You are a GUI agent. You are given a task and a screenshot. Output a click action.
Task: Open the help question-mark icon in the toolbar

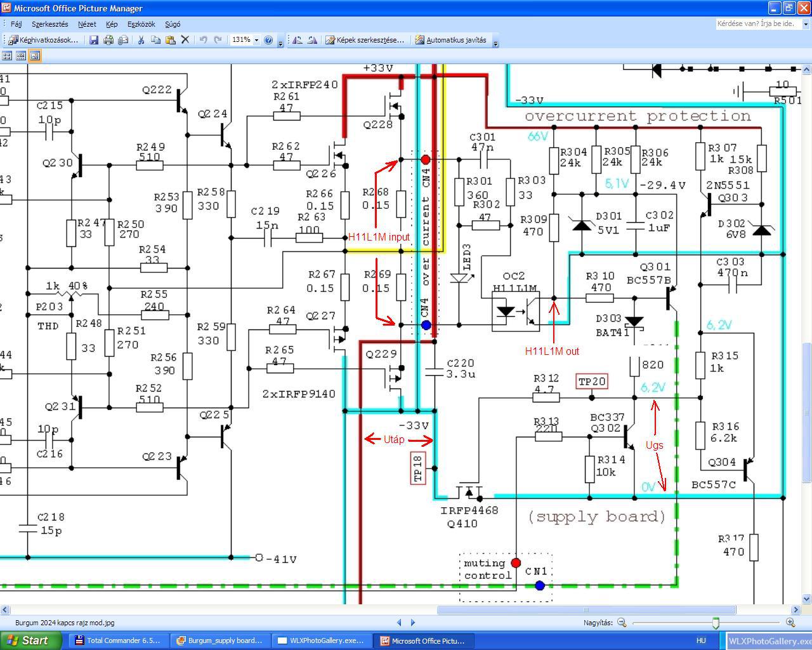click(268, 40)
